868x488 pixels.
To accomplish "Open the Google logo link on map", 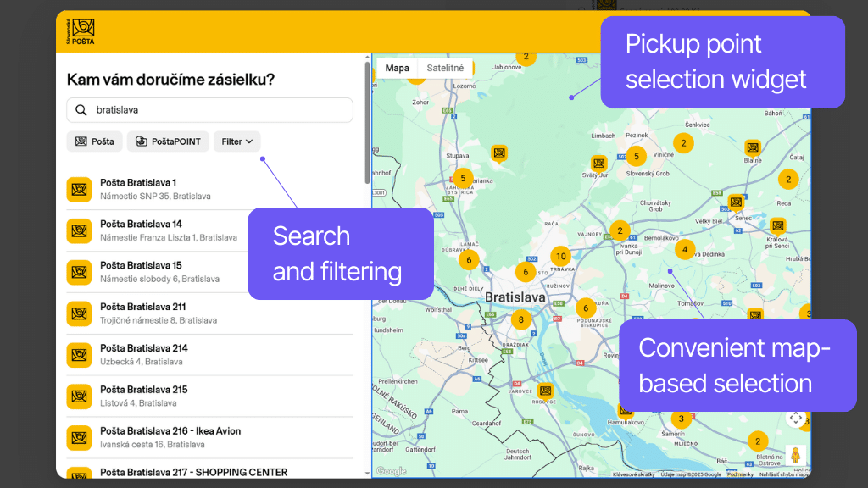I will [392, 471].
